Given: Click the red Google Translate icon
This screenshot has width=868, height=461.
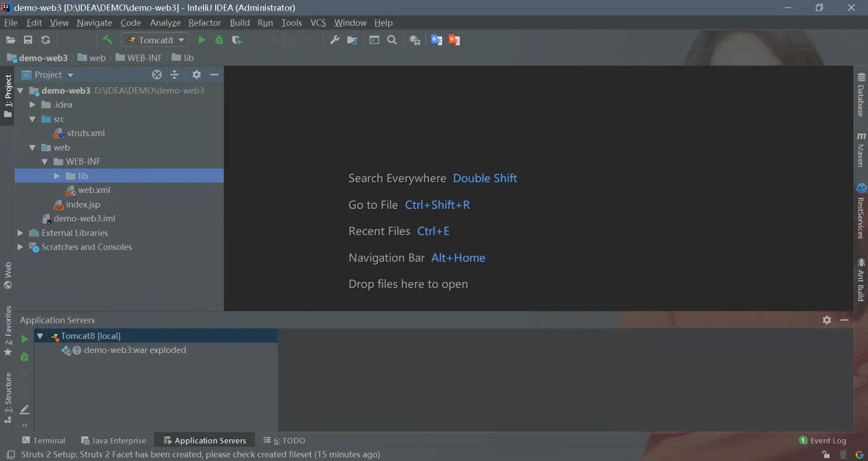Looking at the screenshot, I should 454,40.
